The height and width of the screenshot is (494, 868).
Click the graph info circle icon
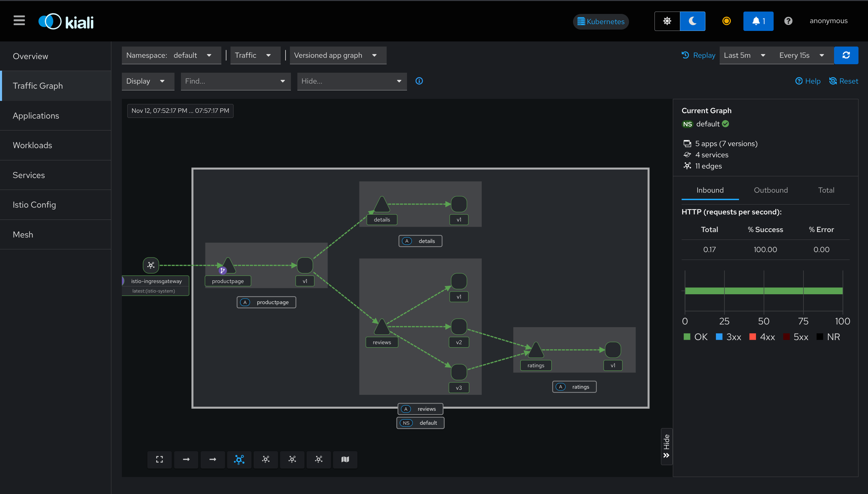(419, 81)
